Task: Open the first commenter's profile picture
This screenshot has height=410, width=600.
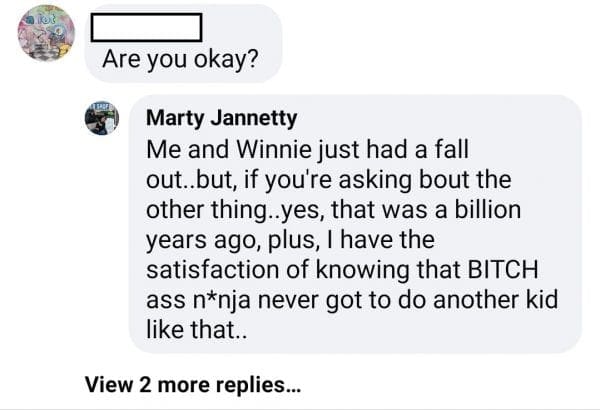Action: [46, 32]
